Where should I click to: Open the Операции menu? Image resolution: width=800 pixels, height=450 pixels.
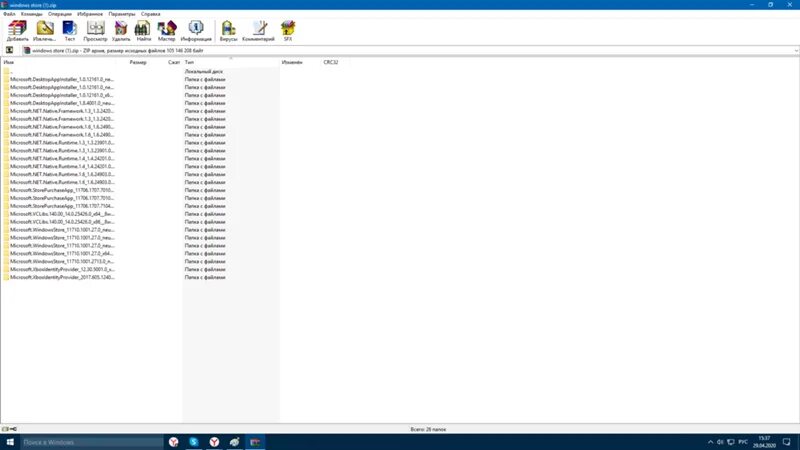point(60,14)
